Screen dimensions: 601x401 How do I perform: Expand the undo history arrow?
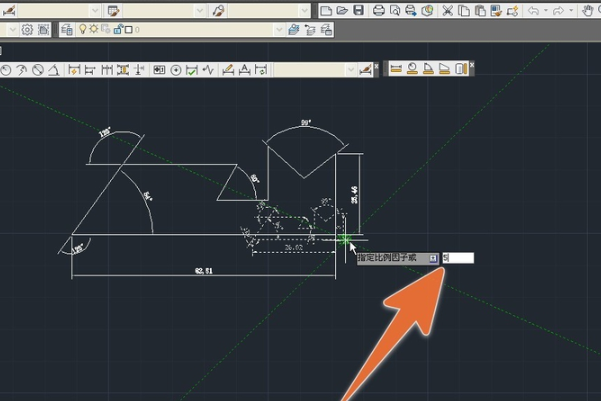point(545,10)
